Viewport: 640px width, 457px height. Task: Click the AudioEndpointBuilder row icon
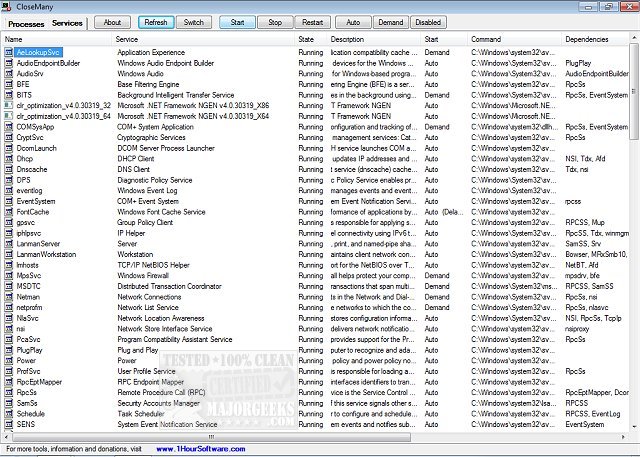point(9,63)
